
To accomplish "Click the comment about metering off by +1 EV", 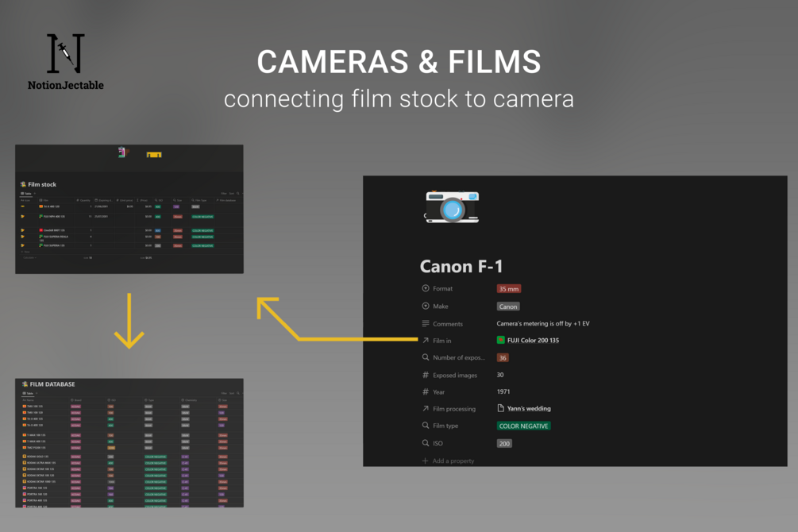I will 543,323.
